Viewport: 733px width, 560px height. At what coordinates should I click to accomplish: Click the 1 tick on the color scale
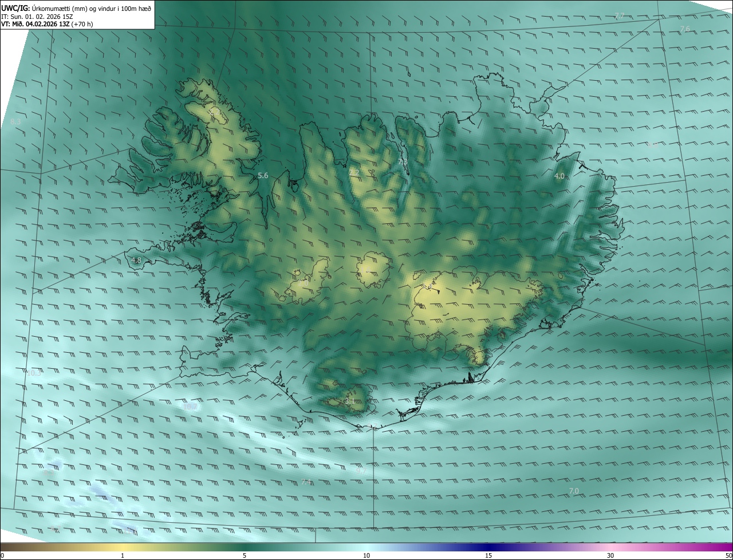123,556
